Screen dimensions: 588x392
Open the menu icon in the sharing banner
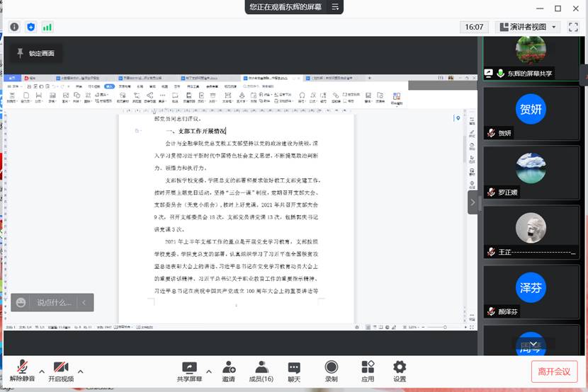335,7
